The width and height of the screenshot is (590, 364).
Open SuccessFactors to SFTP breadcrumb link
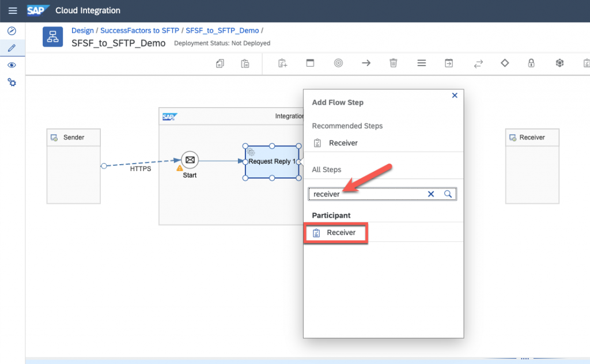point(139,31)
